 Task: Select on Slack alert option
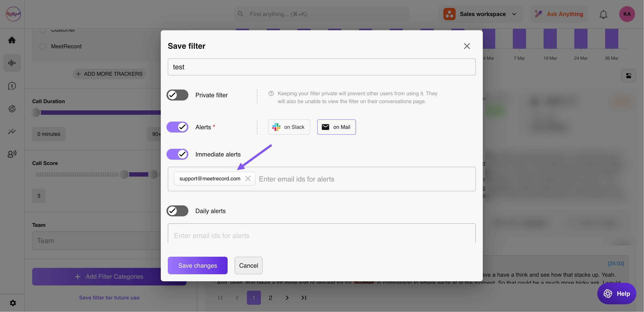point(289,127)
